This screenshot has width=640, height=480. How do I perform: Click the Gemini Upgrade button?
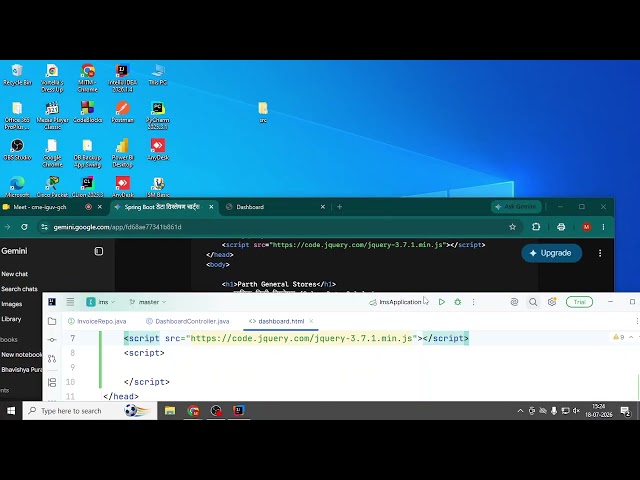551,253
